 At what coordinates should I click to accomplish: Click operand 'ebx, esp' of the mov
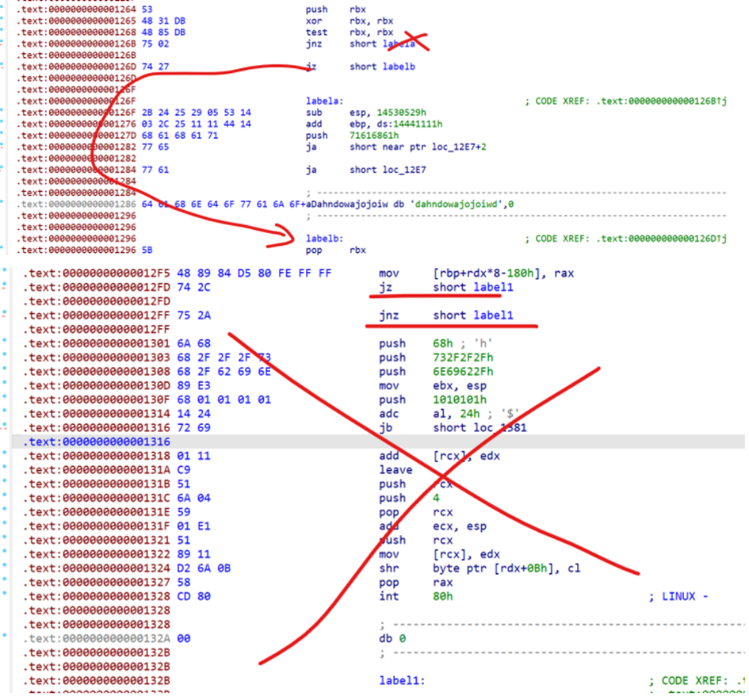tap(460, 385)
